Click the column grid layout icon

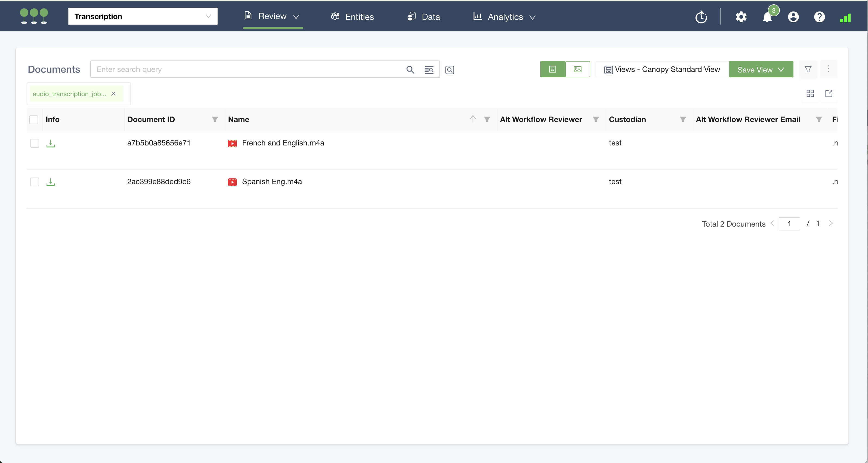[810, 93]
